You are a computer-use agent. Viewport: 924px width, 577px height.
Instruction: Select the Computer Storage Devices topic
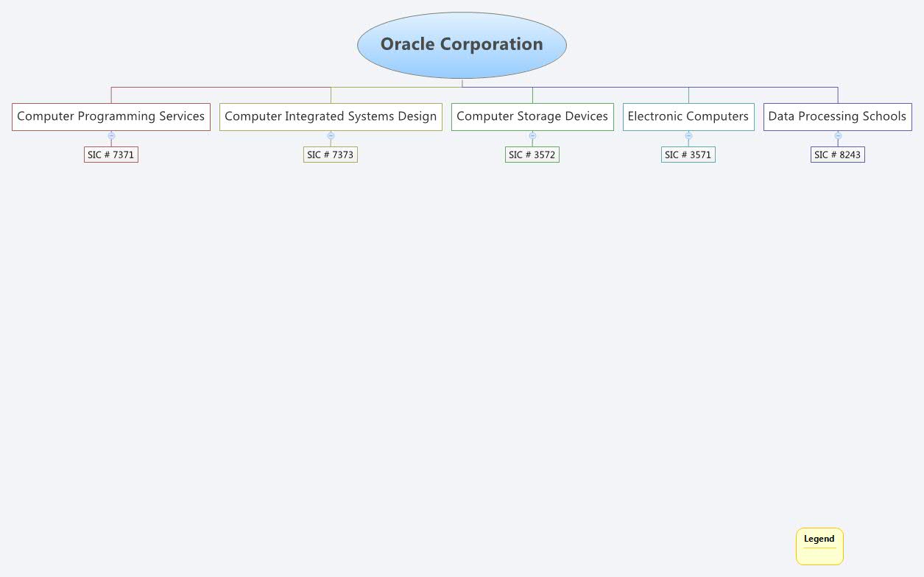pyautogui.click(x=532, y=116)
